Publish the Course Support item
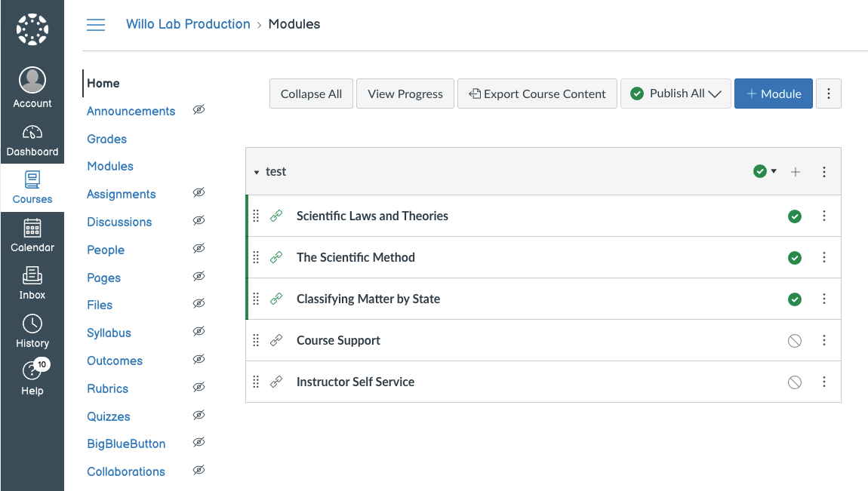The width and height of the screenshot is (868, 491). point(794,341)
